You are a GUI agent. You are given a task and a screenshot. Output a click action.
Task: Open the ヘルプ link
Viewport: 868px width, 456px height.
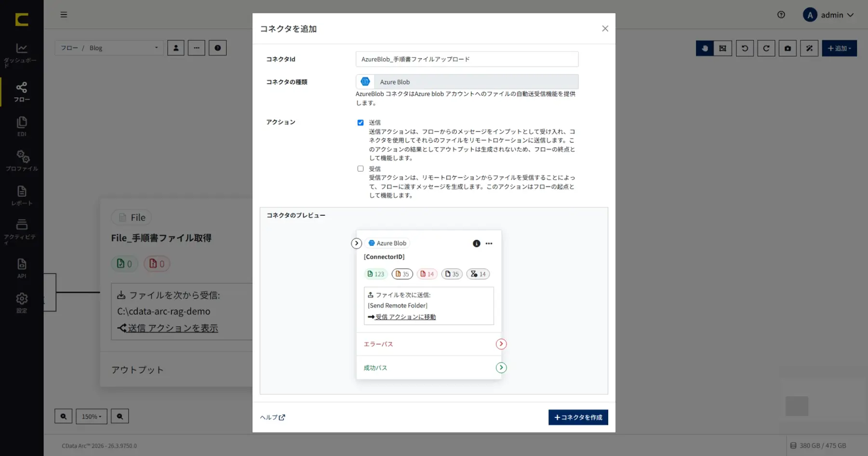[272, 417]
